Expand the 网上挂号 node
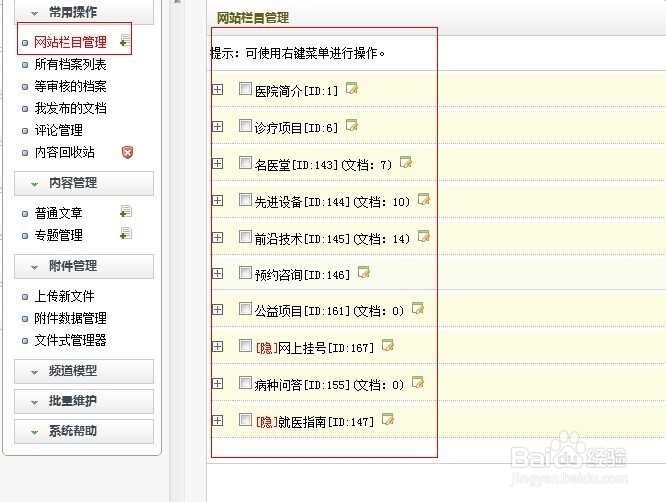 pos(217,346)
